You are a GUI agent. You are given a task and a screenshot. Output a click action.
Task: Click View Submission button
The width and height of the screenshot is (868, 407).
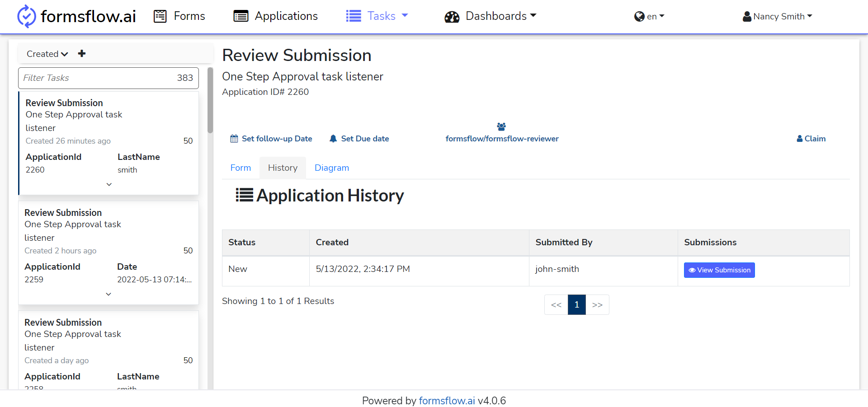point(719,270)
